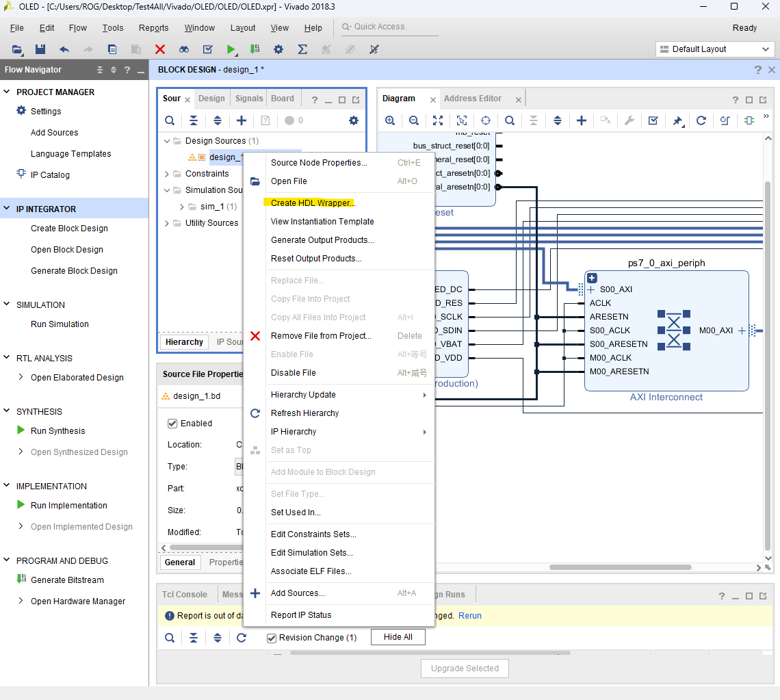Click the green Run play toolbar icon
This screenshot has height=700, width=780.
pos(231,49)
